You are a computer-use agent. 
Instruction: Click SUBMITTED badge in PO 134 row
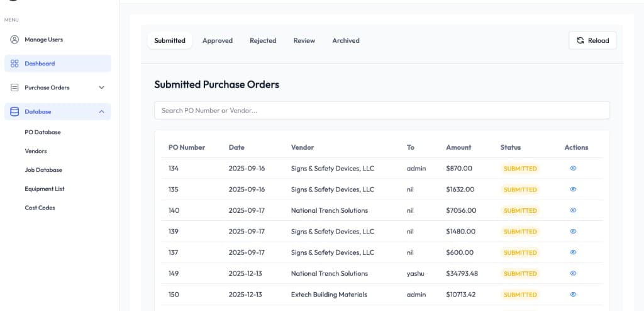(x=520, y=168)
